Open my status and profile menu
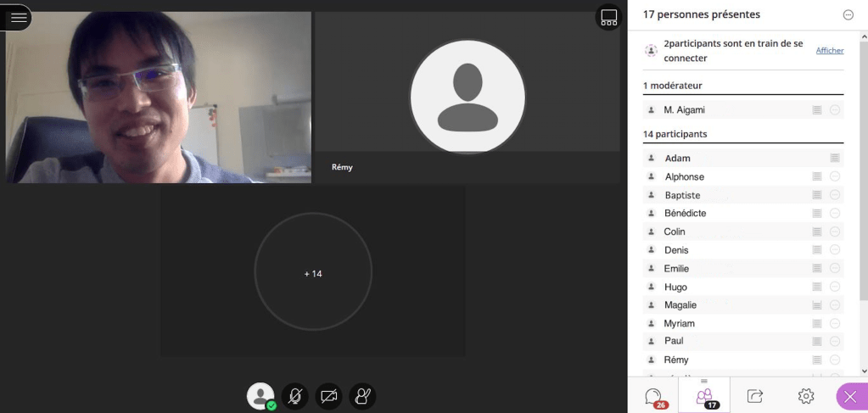868x413 pixels. click(260, 396)
